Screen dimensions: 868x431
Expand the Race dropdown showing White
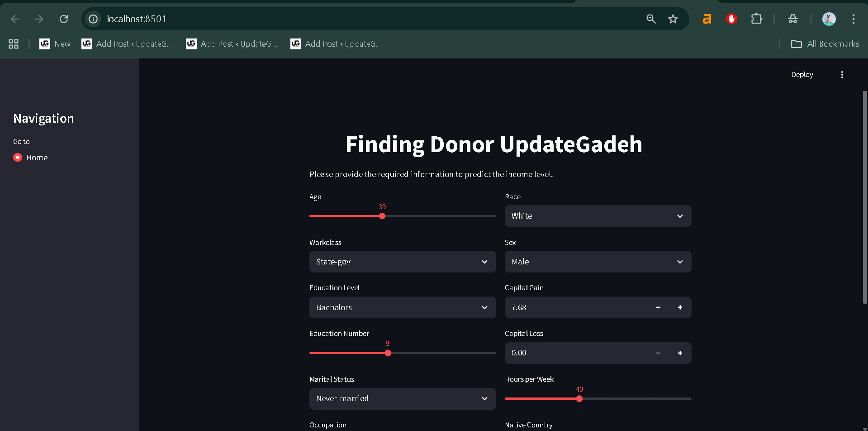[598, 216]
